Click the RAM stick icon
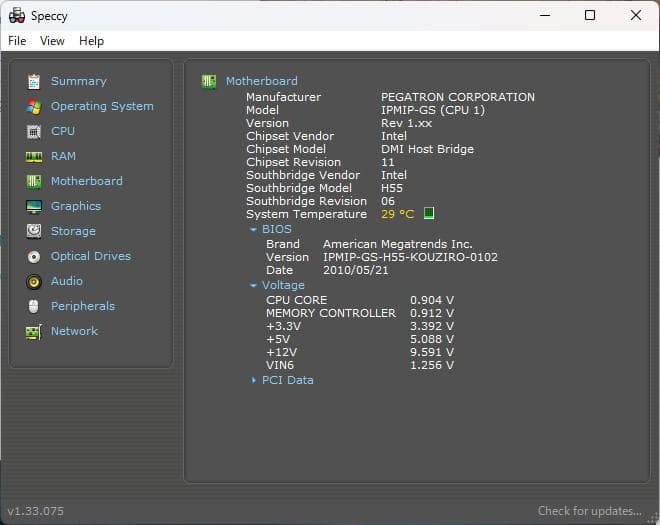 coord(34,157)
